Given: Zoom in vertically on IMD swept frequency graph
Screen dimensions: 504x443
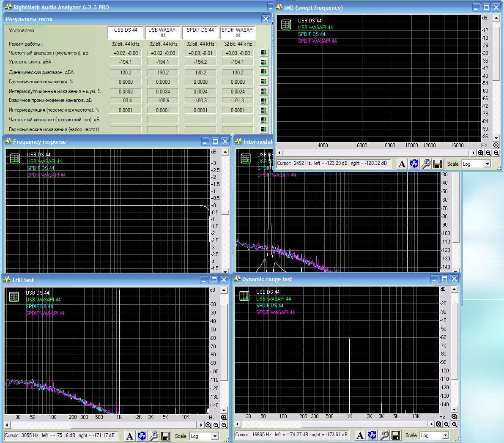Looking at the screenshot, I should pos(496,145).
